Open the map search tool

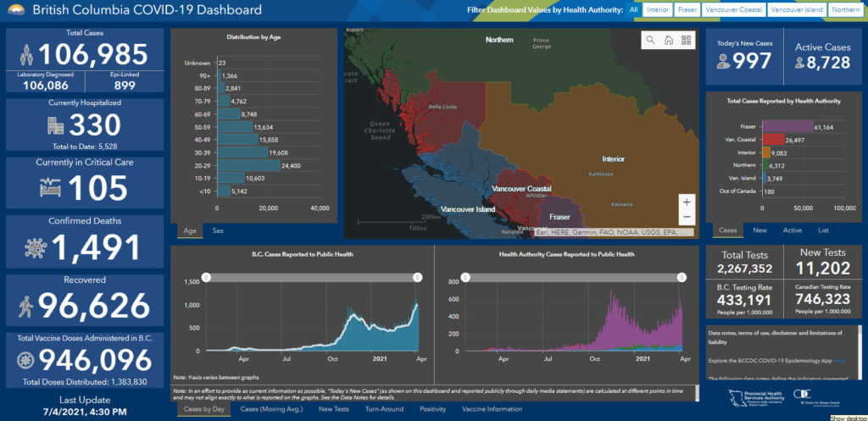point(650,40)
